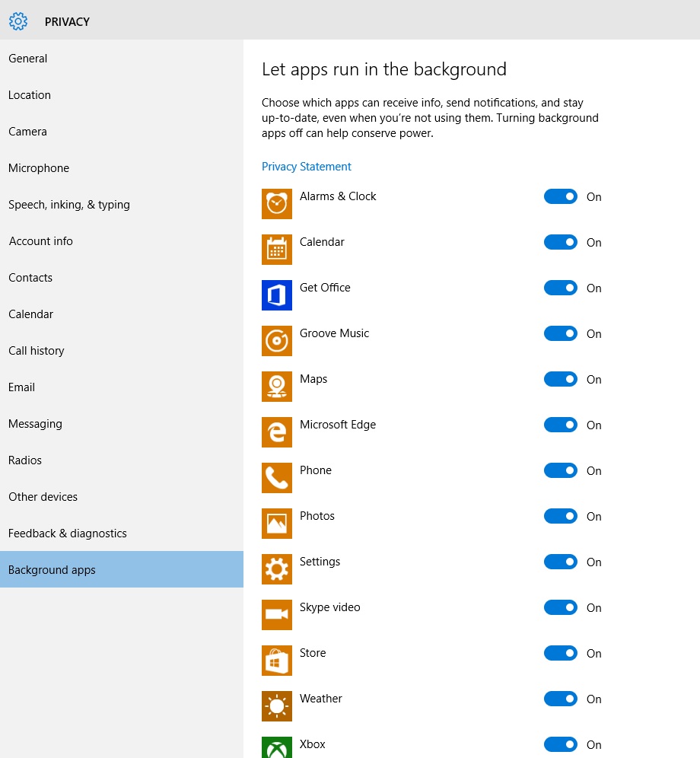Click the Weather app label
Screen dimensions: 700x758
click(320, 699)
